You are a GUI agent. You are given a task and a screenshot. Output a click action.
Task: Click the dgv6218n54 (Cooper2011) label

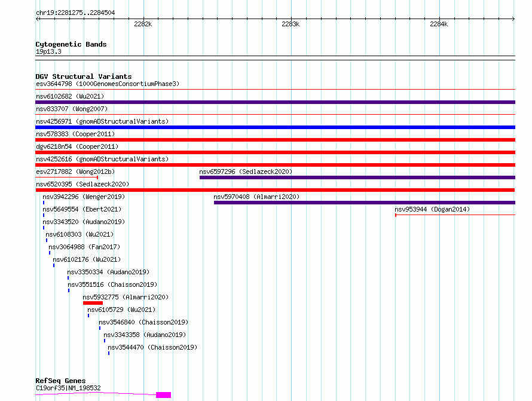pos(77,146)
